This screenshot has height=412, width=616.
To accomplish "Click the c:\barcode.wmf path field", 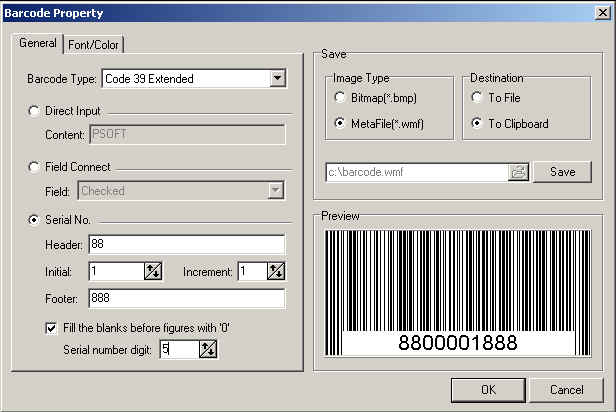I will 417,172.
